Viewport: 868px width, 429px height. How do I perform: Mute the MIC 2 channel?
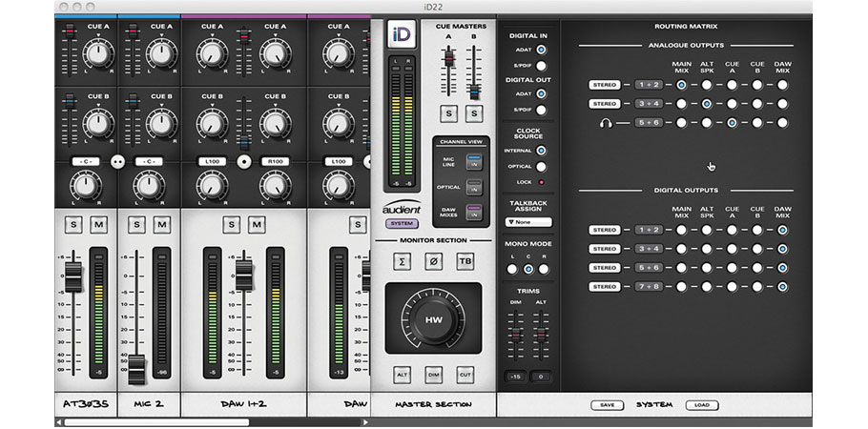point(161,224)
